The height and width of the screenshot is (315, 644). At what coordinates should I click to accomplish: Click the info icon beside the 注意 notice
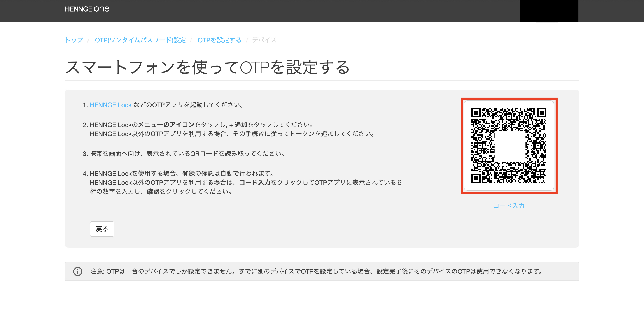point(77,271)
